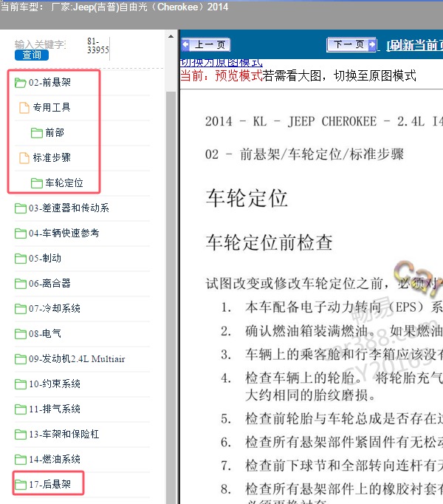Click the document icon beside 专用工具
Viewport: 443px width, 504px height.
click(24, 108)
